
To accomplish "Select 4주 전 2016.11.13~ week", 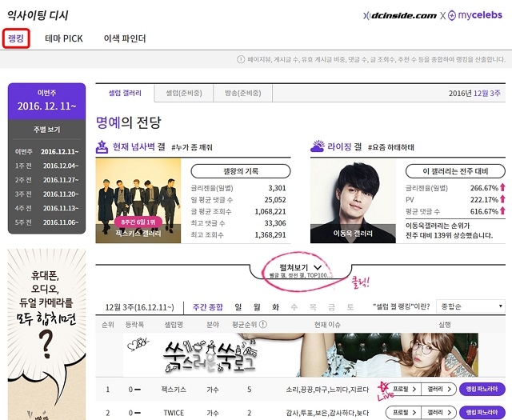I will (x=46, y=208).
